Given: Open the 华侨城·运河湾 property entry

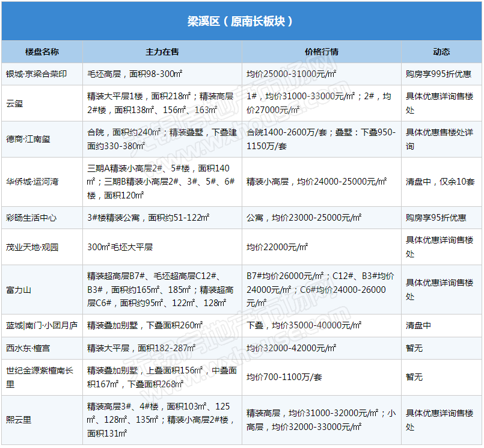Looking at the screenshot, I should click(x=32, y=182).
